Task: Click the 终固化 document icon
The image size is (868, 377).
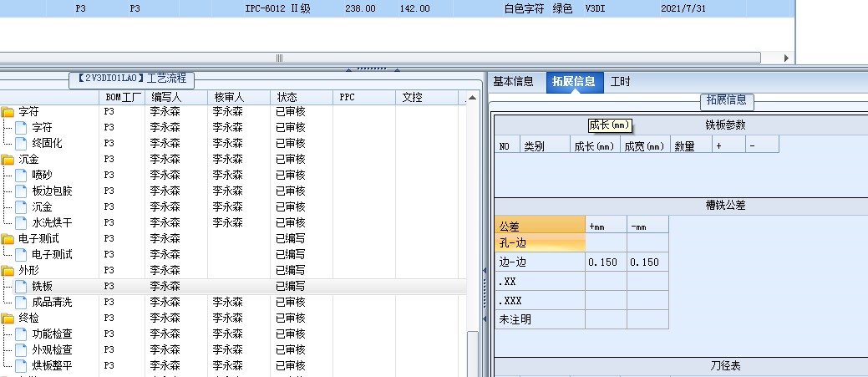Action: [x=21, y=144]
